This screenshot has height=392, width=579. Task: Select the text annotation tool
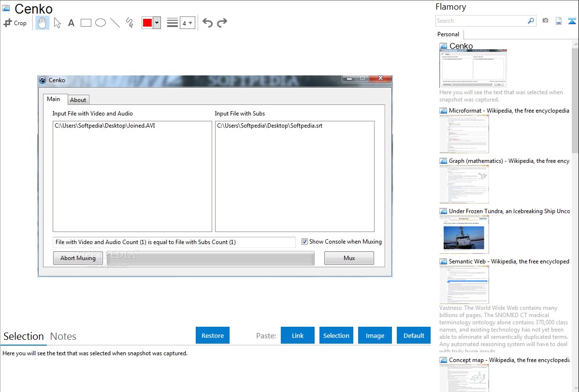coord(71,23)
